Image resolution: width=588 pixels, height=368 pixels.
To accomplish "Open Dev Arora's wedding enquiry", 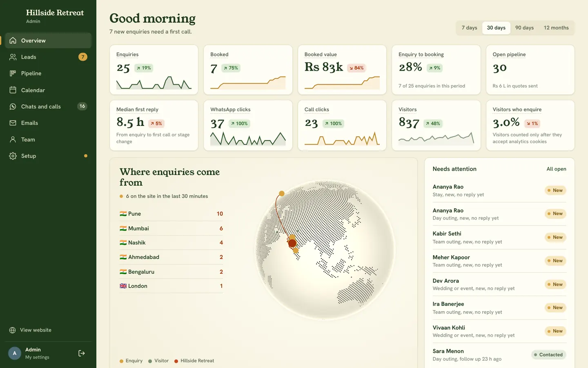I will tap(499, 284).
